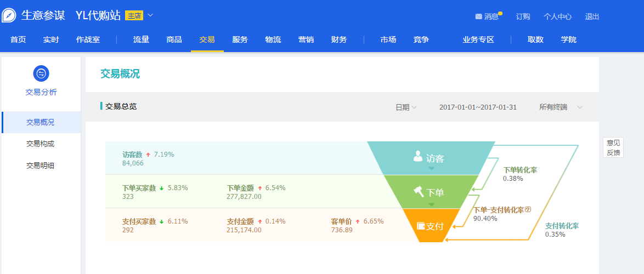The width and height of the screenshot is (644, 274).
Task: Click the 7.19% change next to 访客数
Action: pos(164,155)
